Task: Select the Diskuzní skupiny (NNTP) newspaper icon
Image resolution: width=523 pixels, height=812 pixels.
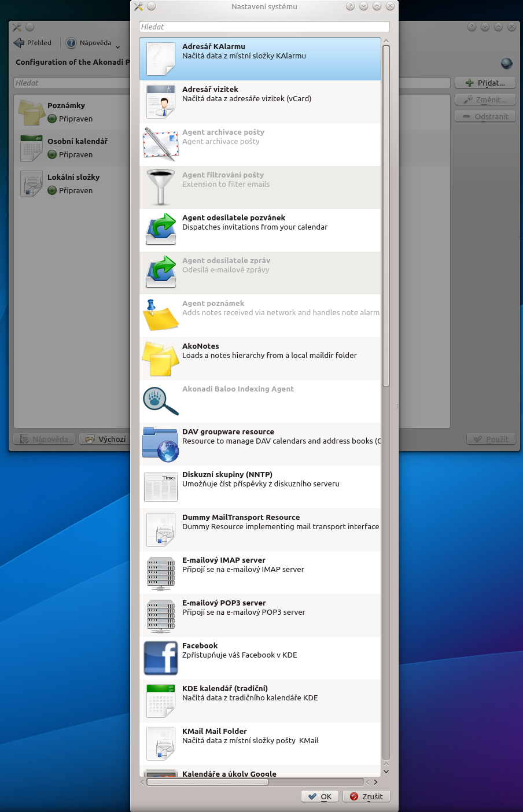Action: click(x=160, y=487)
